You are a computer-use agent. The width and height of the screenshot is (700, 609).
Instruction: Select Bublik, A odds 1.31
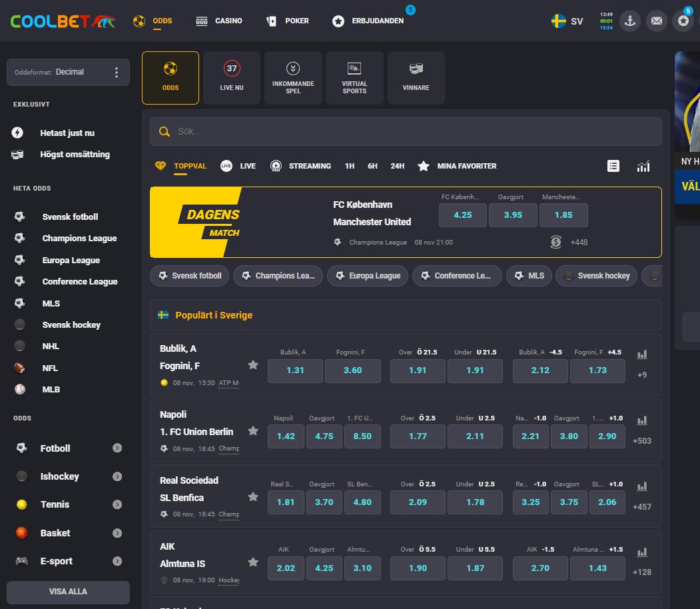click(x=295, y=370)
